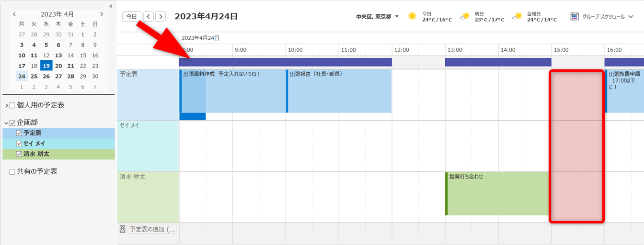Go to previous month in mini calendar
This screenshot has width=644, height=245.
coord(14,14)
